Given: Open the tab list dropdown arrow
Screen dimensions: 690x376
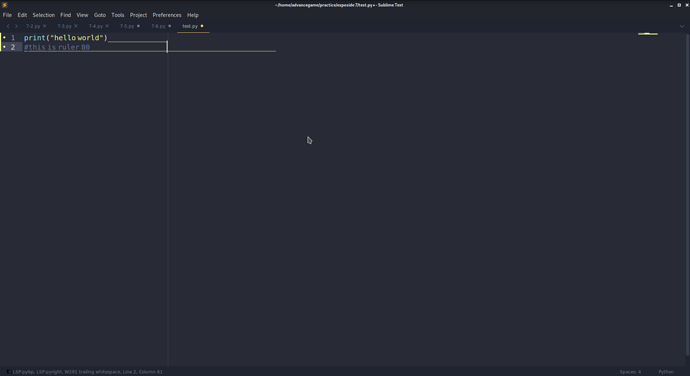Looking at the screenshot, I should [682, 26].
